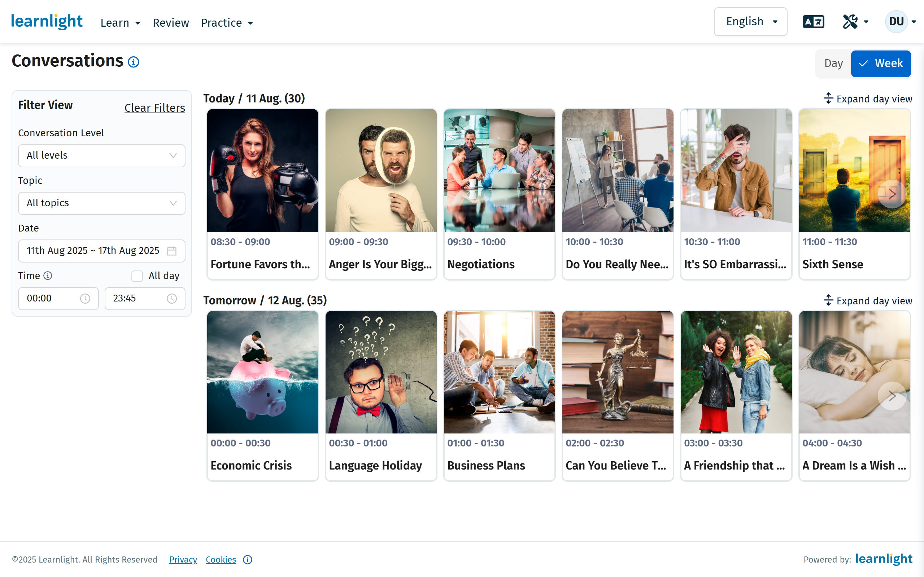
Task: Open the All topics dropdown
Action: (101, 203)
